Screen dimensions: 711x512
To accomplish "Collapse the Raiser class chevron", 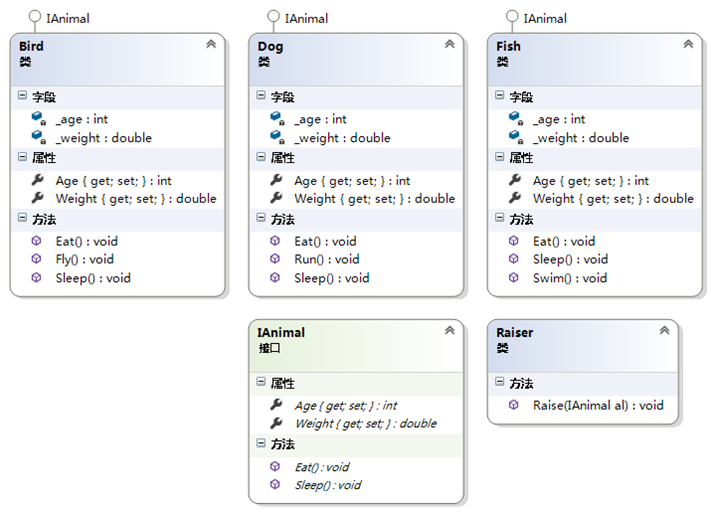I will 664,330.
